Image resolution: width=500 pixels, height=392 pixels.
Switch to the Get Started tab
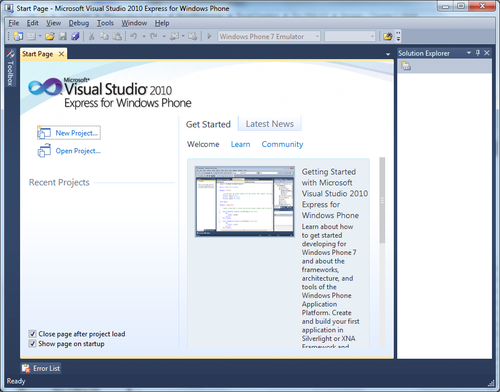(x=208, y=124)
